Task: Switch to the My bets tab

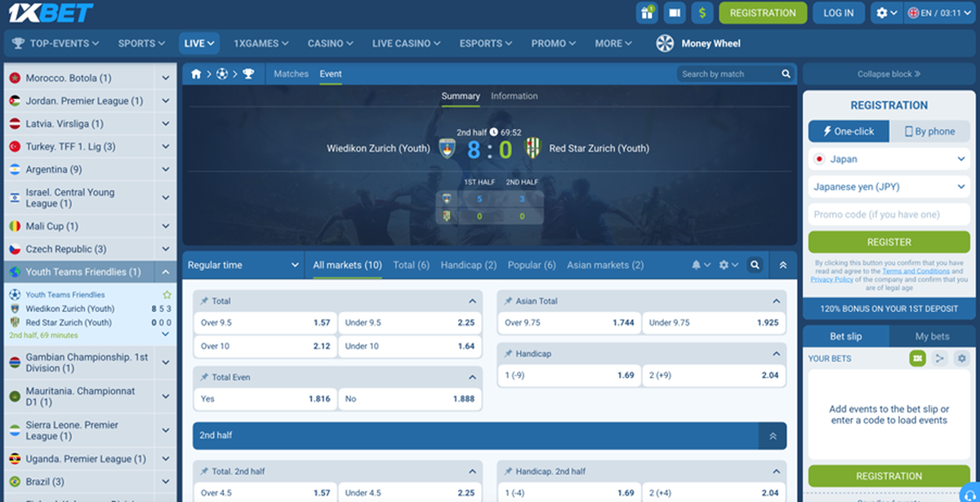Action: [932, 336]
